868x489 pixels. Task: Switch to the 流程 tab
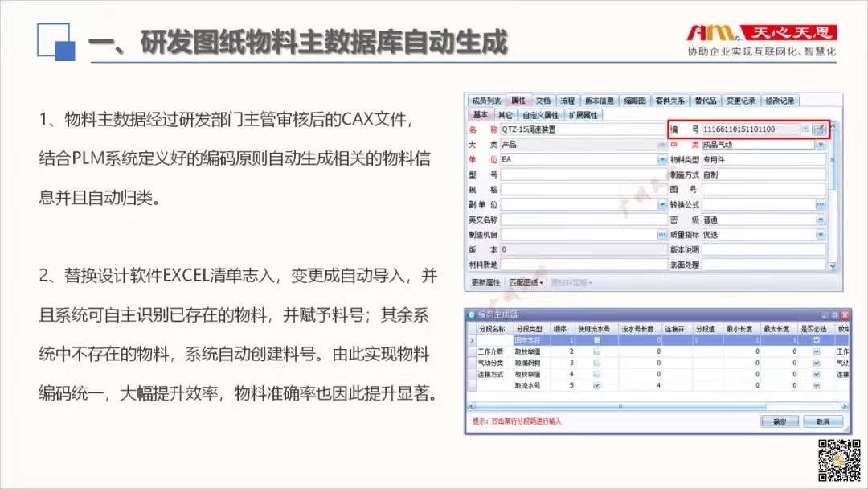pos(567,101)
